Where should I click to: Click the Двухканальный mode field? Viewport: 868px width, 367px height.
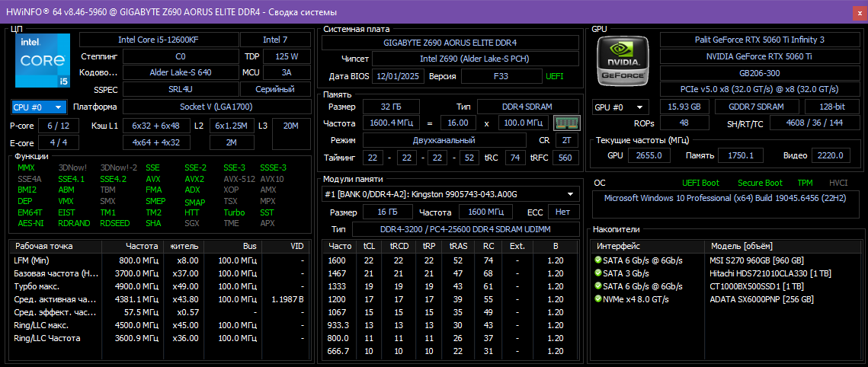[444, 140]
